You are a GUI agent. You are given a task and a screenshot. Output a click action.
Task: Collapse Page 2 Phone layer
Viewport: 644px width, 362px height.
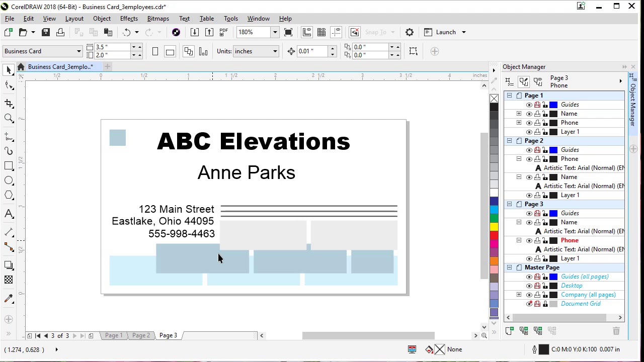click(x=519, y=159)
